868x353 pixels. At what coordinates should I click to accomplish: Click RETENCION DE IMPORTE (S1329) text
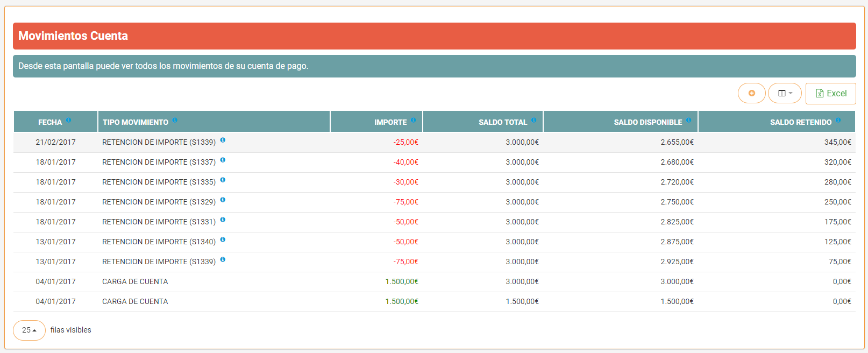click(159, 202)
